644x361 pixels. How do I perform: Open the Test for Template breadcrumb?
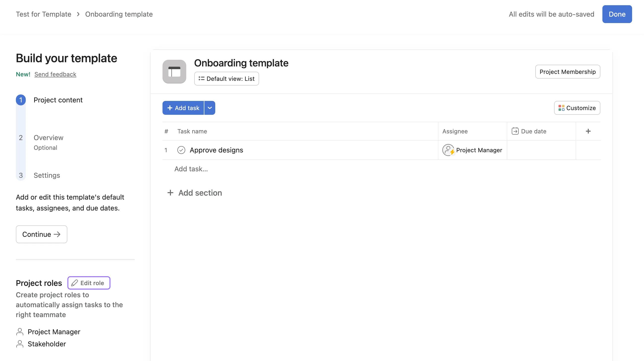click(44, 14)
